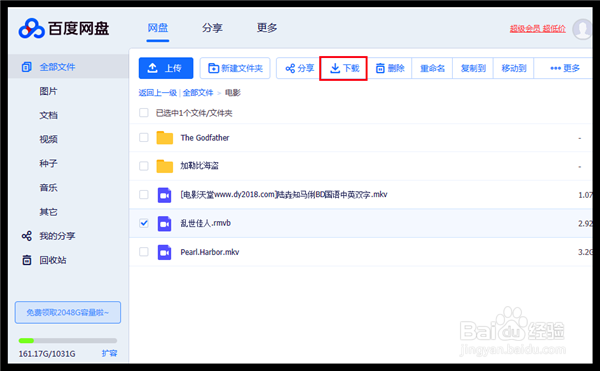Rename the file with 重命名
600x371 pixels.
[432, 68]
